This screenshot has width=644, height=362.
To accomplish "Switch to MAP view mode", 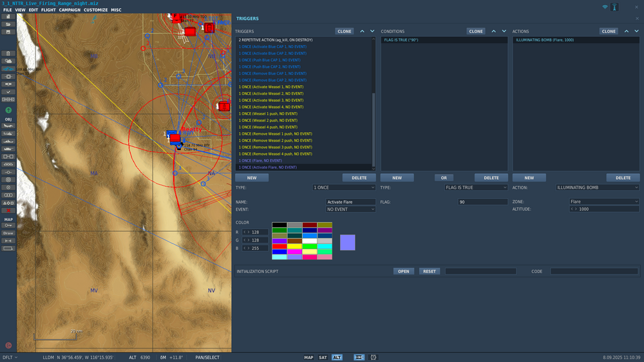I will (308, 357).
